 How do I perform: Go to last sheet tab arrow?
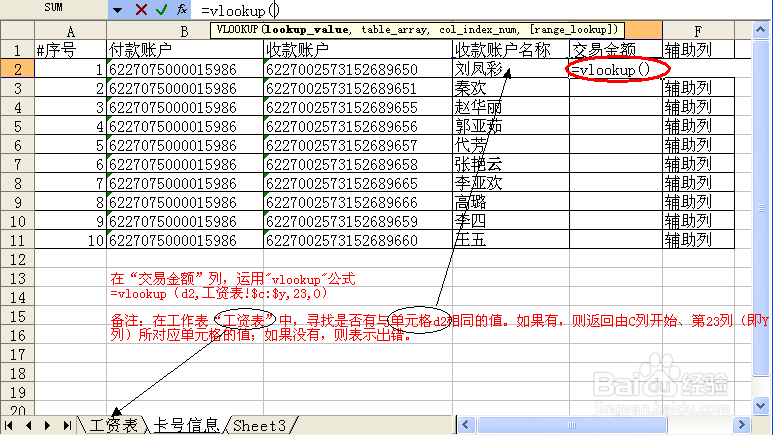click(67, 425)
